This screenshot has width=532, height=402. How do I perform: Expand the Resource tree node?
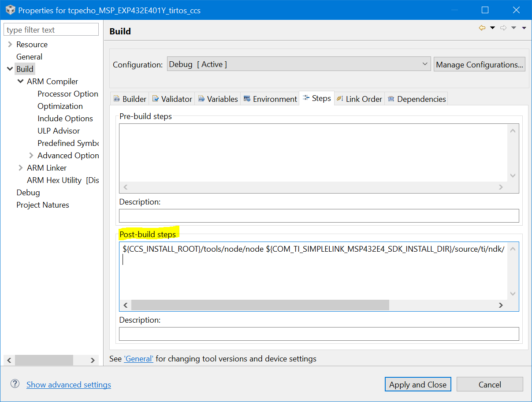[10, 45]
